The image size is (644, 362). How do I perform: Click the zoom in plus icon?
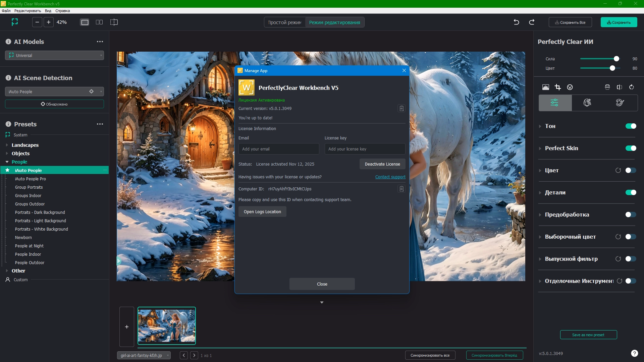click(49, 22)
